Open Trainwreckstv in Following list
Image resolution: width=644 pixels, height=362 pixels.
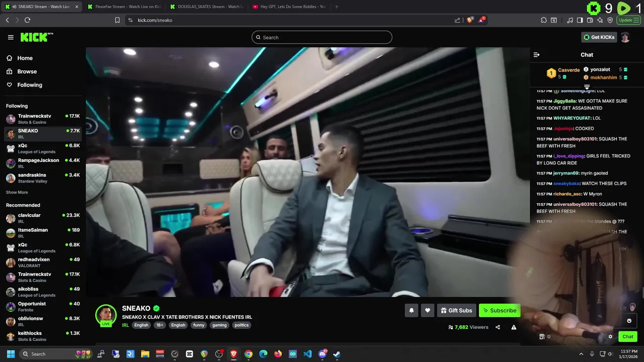[42, 119]
